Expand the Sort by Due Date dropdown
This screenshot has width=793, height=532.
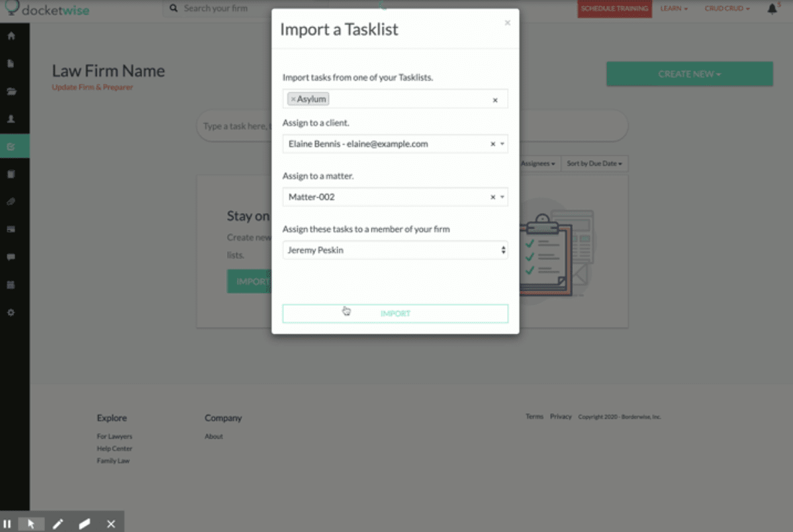(x=594, y=163)
